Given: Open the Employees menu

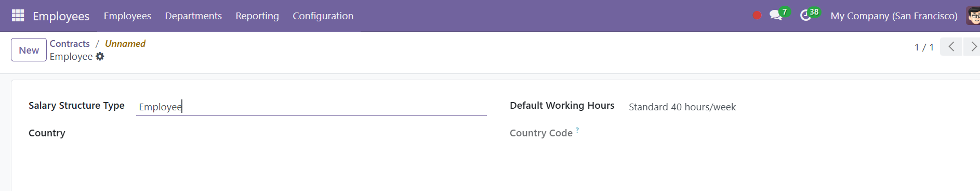Looking at the screenshot, I should (127, 16).
